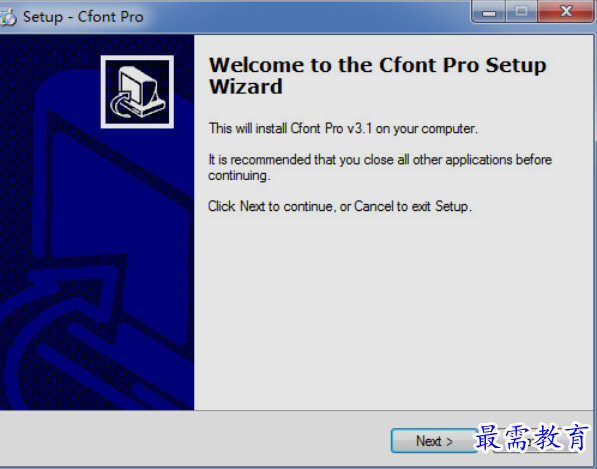Click the 'Click Next to continue' instruction line
This screenshot has height=469, width=597.
[x=340, y=206]
